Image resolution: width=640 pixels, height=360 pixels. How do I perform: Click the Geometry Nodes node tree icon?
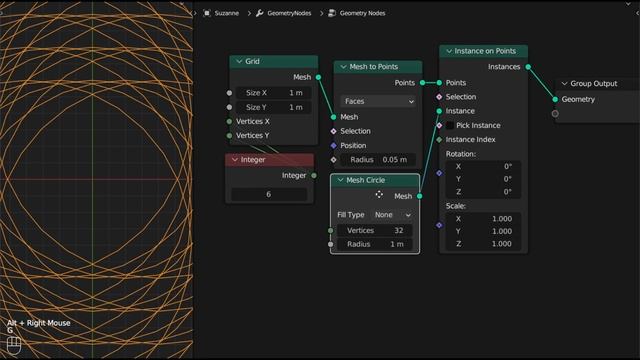coord(332,13)
